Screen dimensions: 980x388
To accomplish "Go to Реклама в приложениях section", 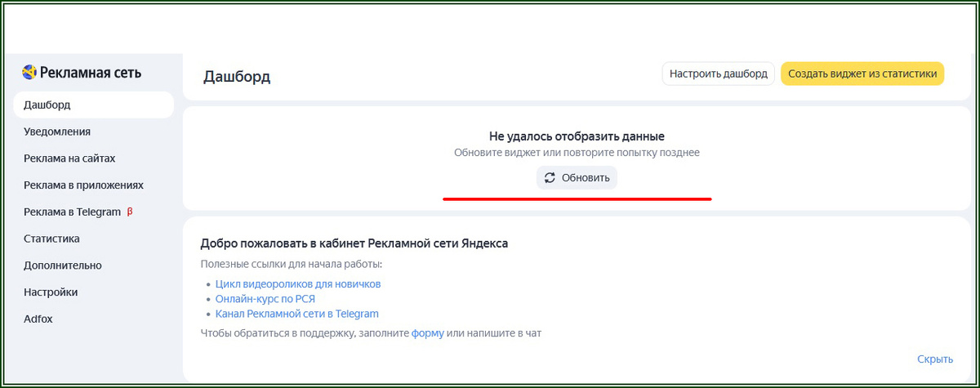I will tap(83, 185).
